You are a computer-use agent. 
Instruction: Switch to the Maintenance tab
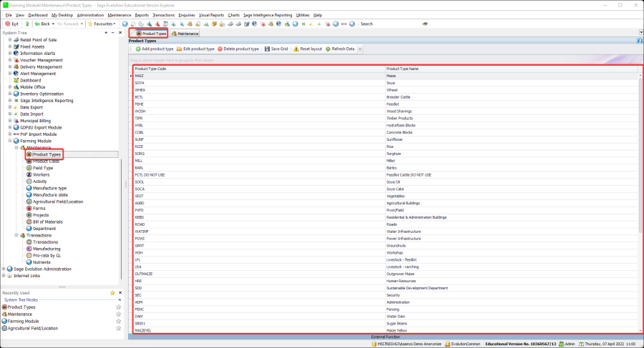(x=185, y=34)
